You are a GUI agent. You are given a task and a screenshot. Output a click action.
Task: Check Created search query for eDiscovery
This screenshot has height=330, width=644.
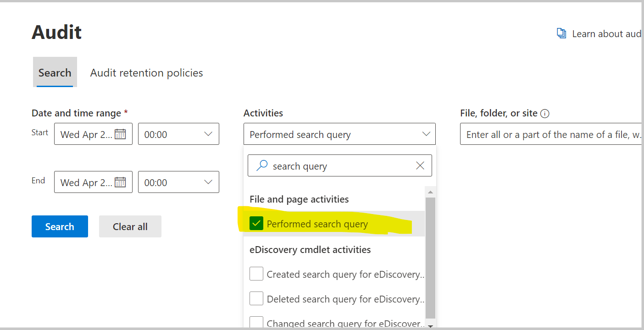click(256, 274)
